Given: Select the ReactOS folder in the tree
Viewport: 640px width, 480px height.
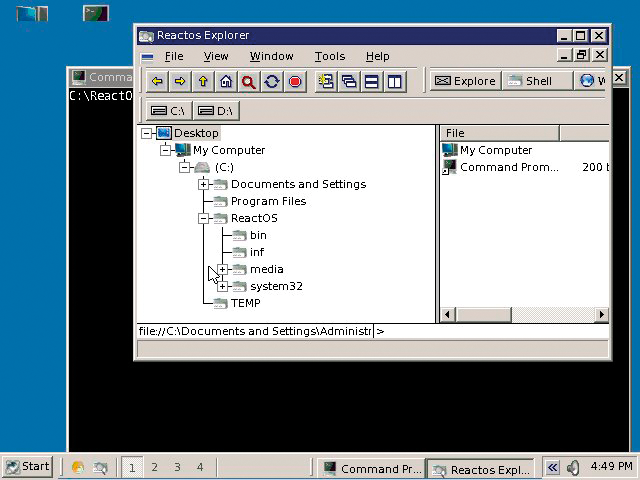Looking at the screenshot, I should pyautogui.click(x=254, y=218).
